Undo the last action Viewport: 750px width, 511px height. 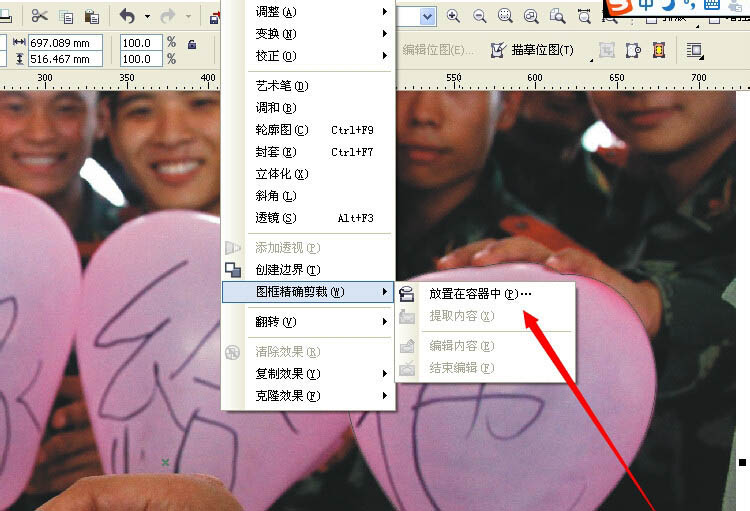pyautogui.click(x=127, y=16)
